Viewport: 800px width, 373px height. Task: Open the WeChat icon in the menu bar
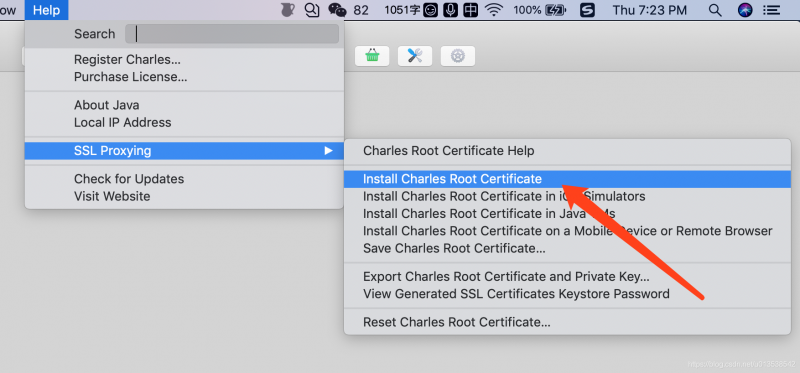337,10
